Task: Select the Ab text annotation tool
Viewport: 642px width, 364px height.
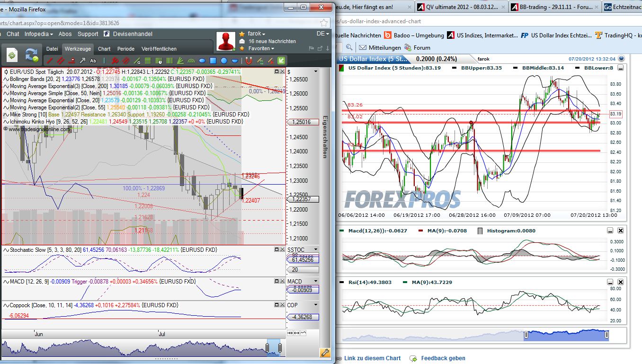Action: tap(93, 61)
